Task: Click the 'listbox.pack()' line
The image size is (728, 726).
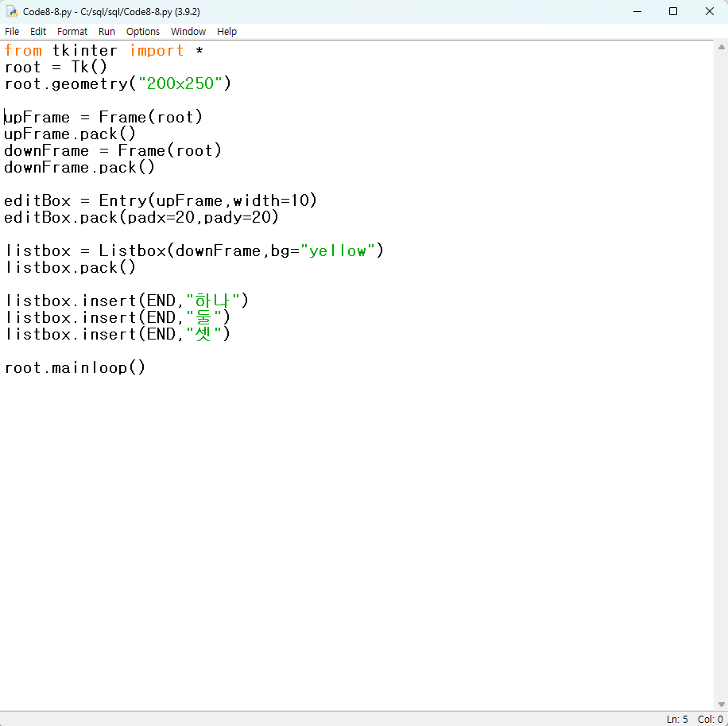Action: [70, 267]
